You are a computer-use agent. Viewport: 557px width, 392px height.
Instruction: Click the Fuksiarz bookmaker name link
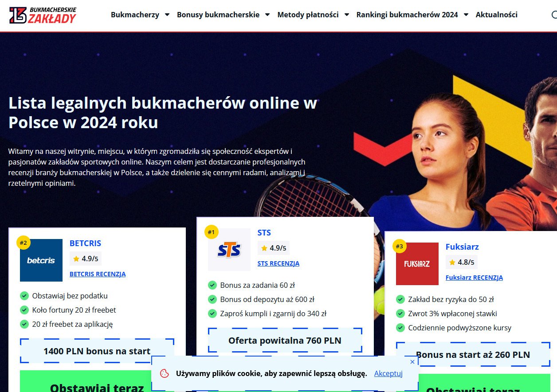tap(462, 247)
